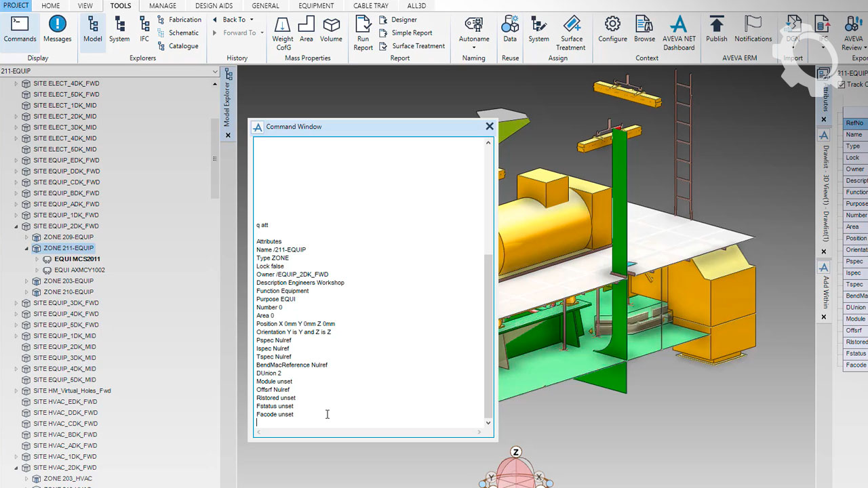Click the Simple Report button
Screen dimensions: 868x488
[x=411, y=33]
